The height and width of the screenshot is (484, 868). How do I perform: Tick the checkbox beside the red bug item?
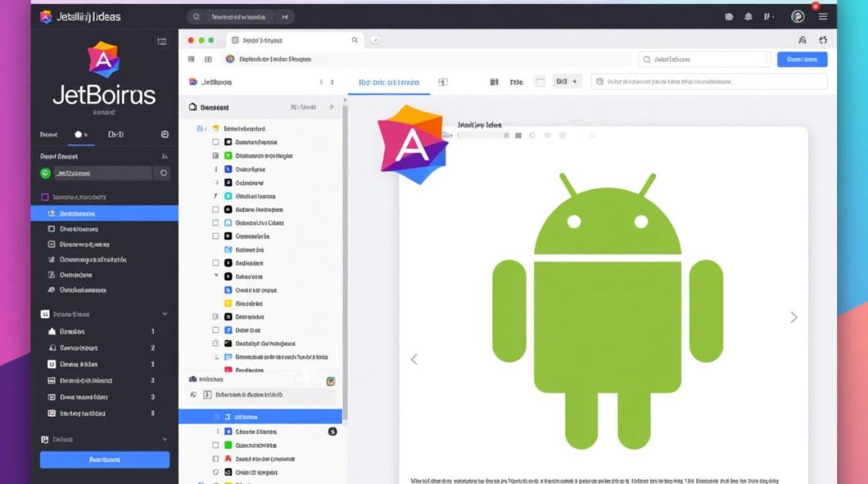click(x=216, y=459)
